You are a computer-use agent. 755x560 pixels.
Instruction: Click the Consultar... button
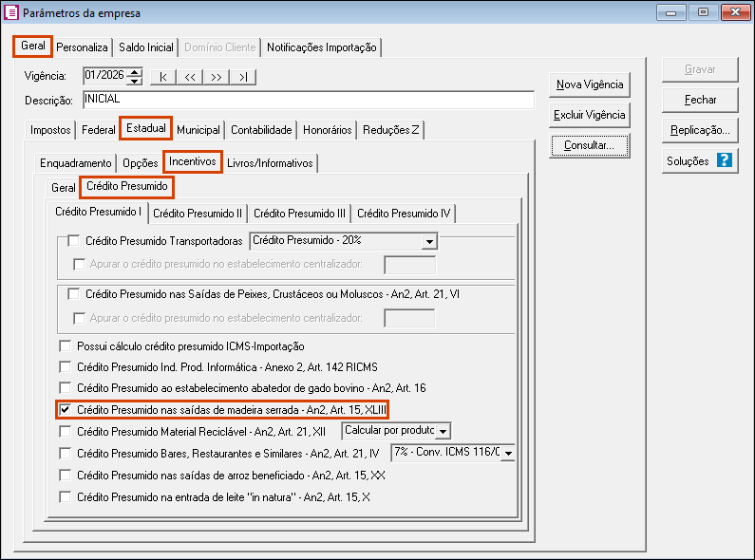pos(590,145)
